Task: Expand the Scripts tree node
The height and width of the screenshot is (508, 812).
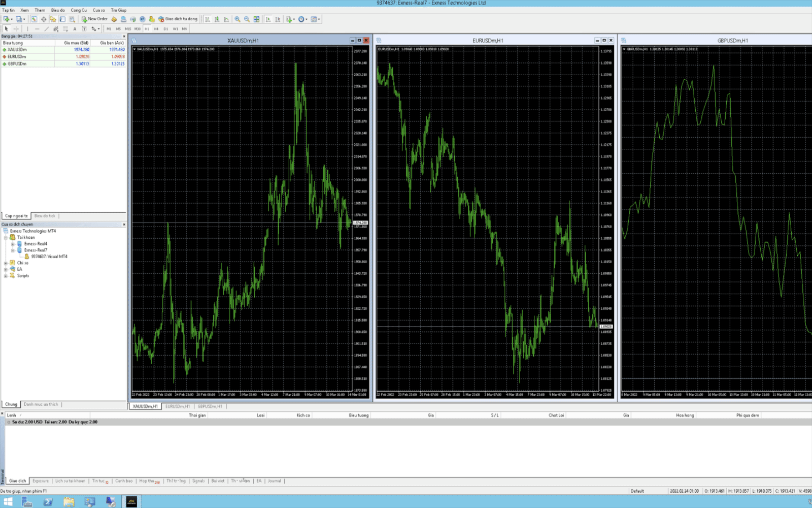Action: (x=6, y=275)
